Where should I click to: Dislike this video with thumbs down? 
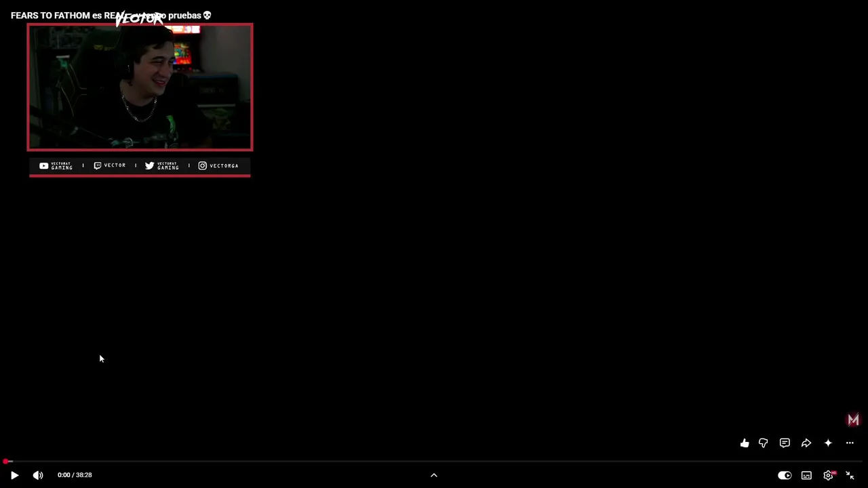[x=763, y=443]
